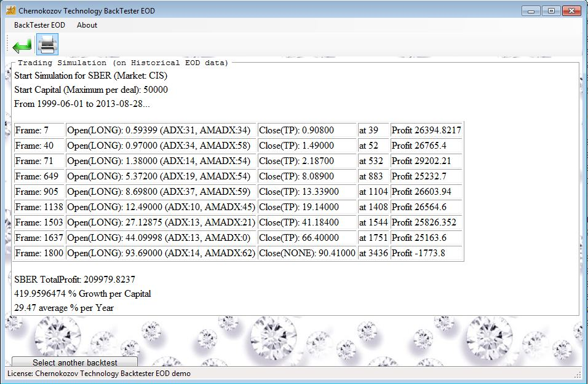This screenshot has height=384, width=588.
Task: Click 'Profit 26765.4' cell
Action: 426,146
